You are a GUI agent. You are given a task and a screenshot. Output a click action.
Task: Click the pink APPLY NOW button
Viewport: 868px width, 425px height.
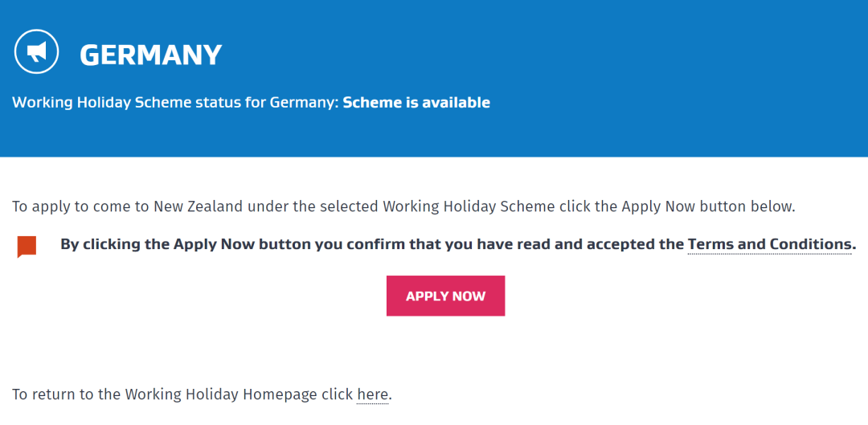coord(445,296)
